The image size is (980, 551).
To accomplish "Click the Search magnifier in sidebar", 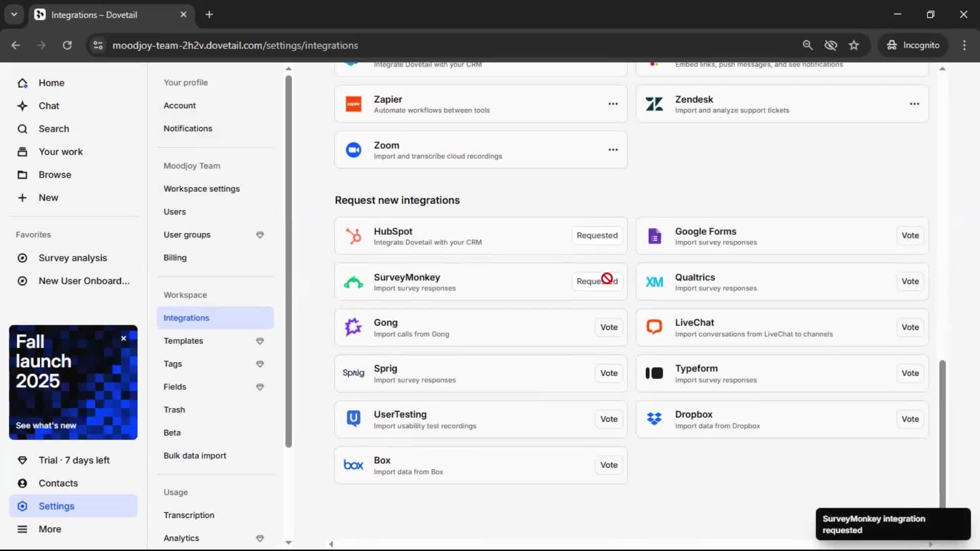I will 22,129.
